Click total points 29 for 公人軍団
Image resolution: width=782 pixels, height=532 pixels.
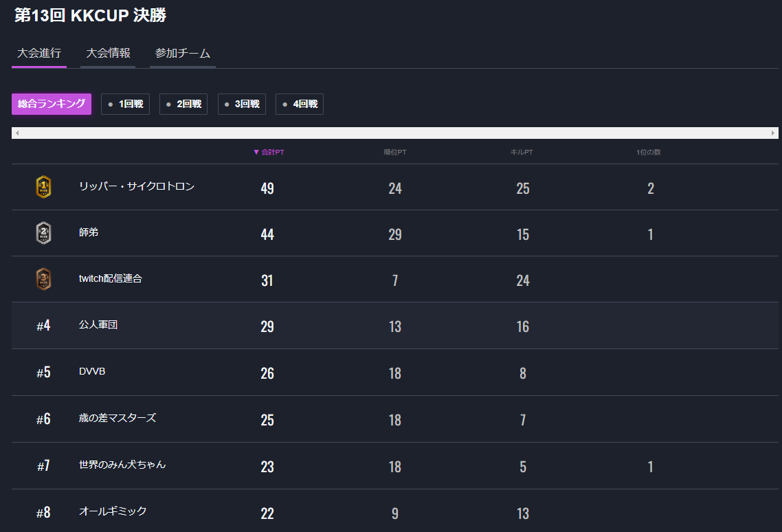267,326
